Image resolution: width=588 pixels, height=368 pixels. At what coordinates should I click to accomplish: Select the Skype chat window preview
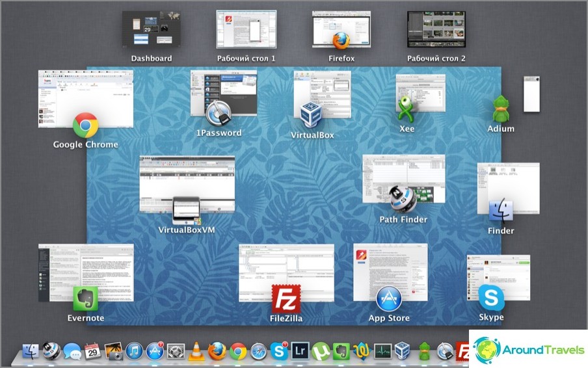pyautogui.click(x=498, y=278)
